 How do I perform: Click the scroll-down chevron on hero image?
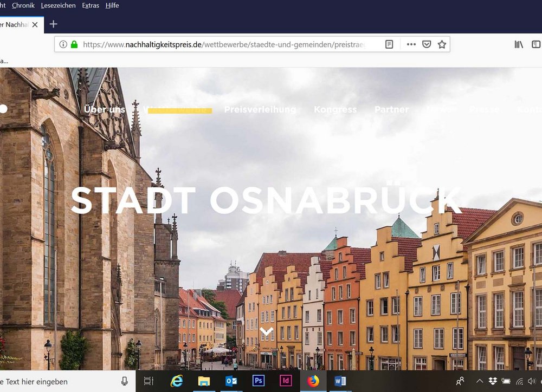point(267,331)
